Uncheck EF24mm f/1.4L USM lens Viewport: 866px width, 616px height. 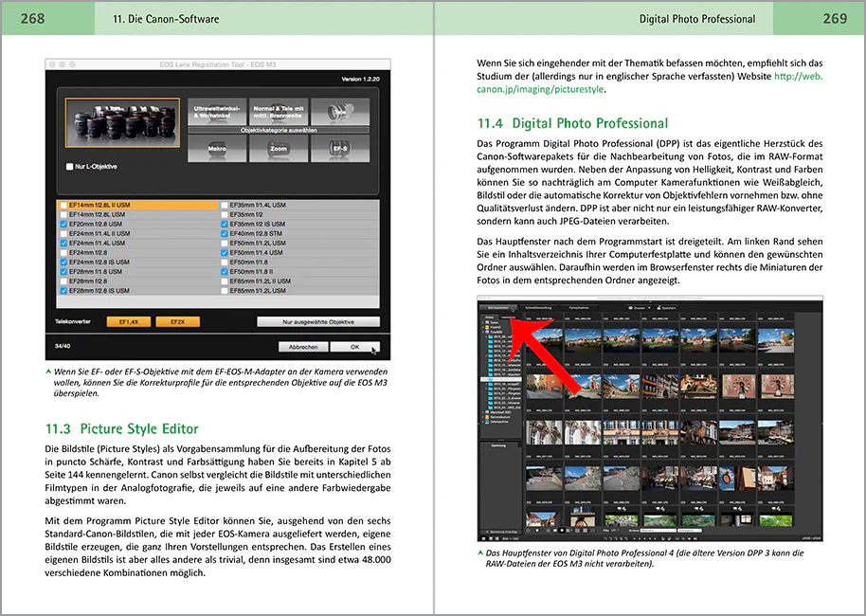tap(63, 244)
